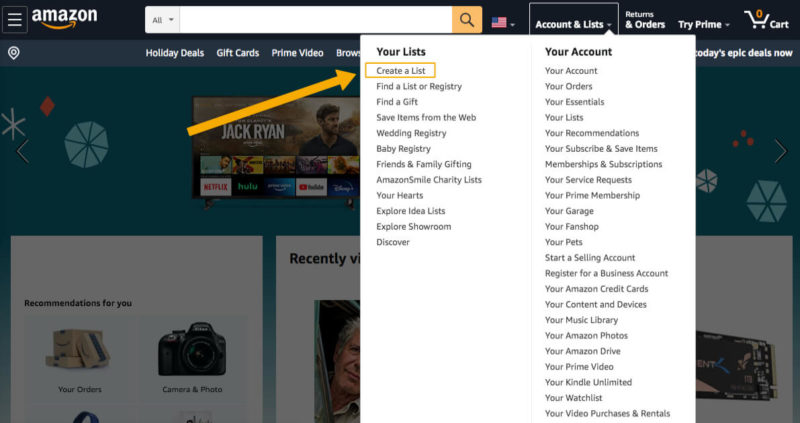The width and height of the screenshot is (800, 423).
Task: Open Your Music Library
Action: point(581,320)
